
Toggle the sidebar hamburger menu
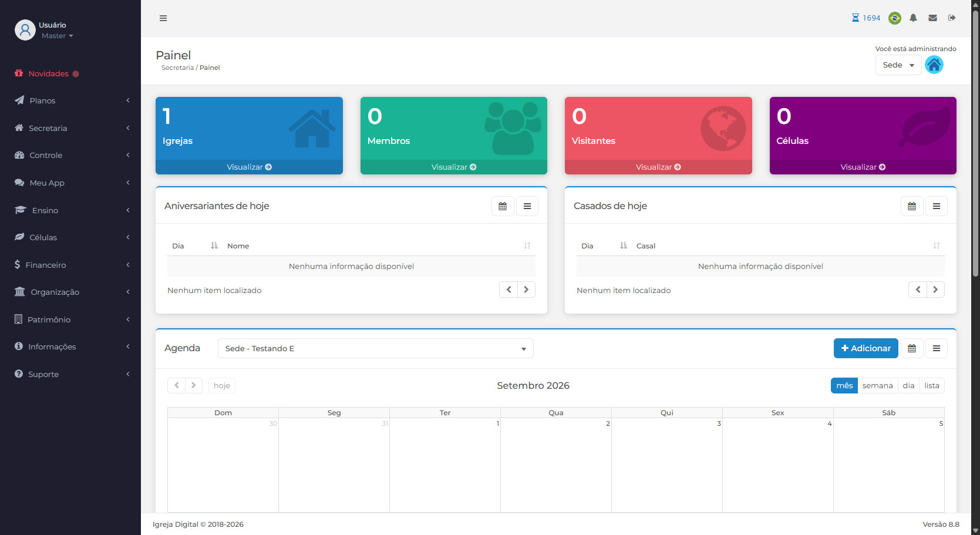pos(163,18)
